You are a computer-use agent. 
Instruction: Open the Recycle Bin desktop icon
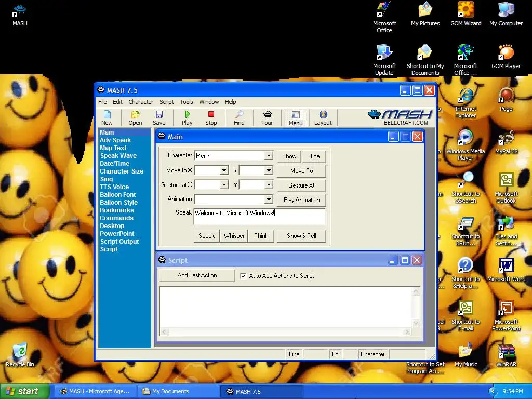point(20,355)
